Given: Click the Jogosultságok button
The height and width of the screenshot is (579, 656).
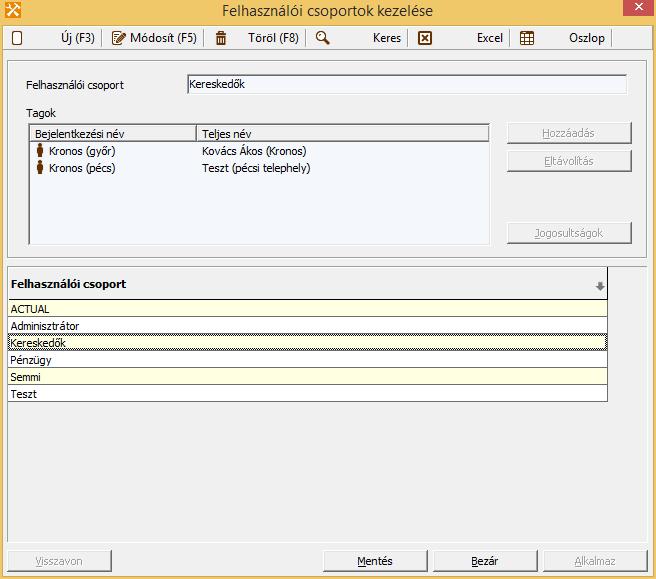Looking at the screenshot, I should pos(569,233).
